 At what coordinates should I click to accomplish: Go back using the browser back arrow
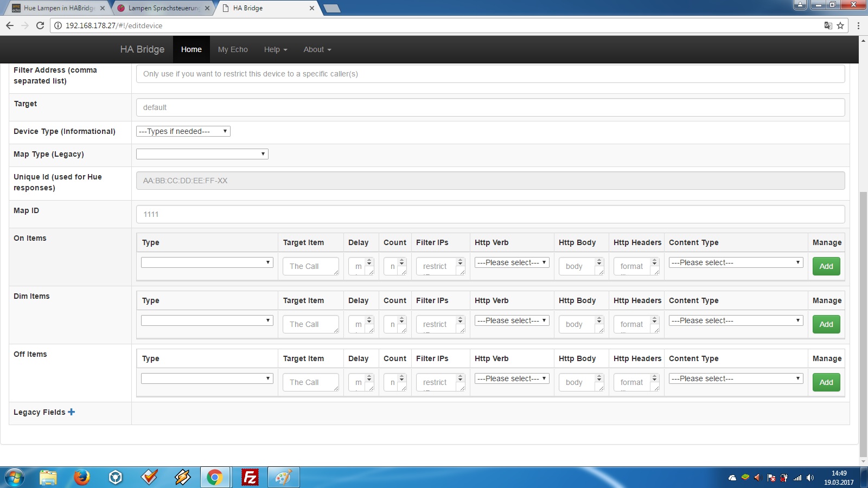tap(10, 25)
